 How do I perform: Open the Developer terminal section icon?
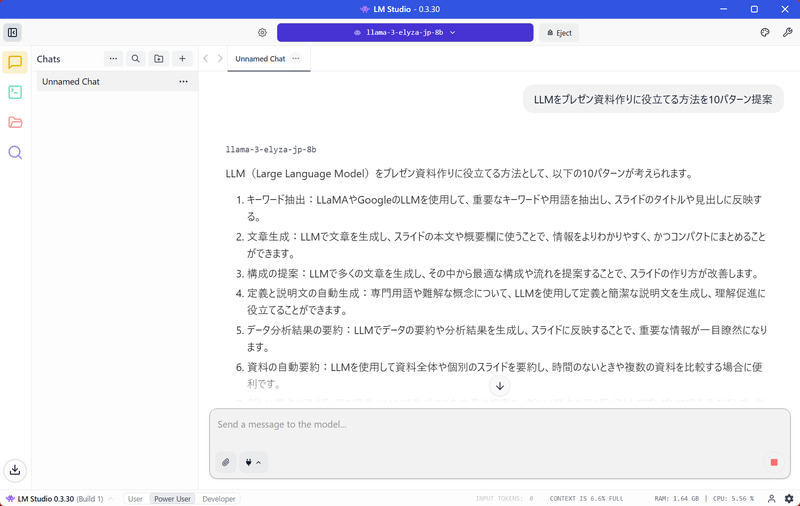[x=15, y=92]
